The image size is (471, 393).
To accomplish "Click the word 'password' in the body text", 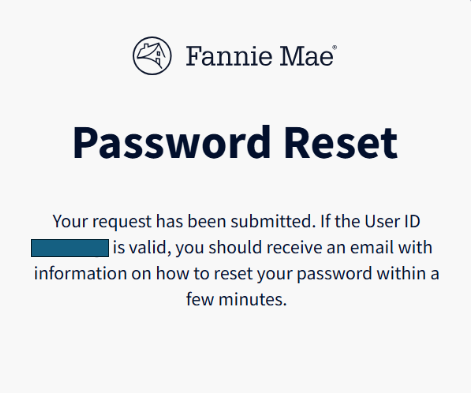I will pyautogui.click(x=334, y=274).
